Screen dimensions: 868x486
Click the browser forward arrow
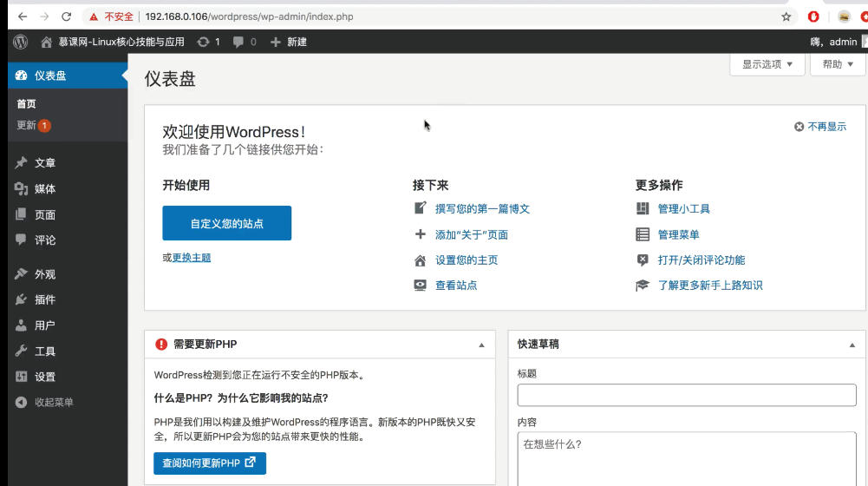[44, 16]
